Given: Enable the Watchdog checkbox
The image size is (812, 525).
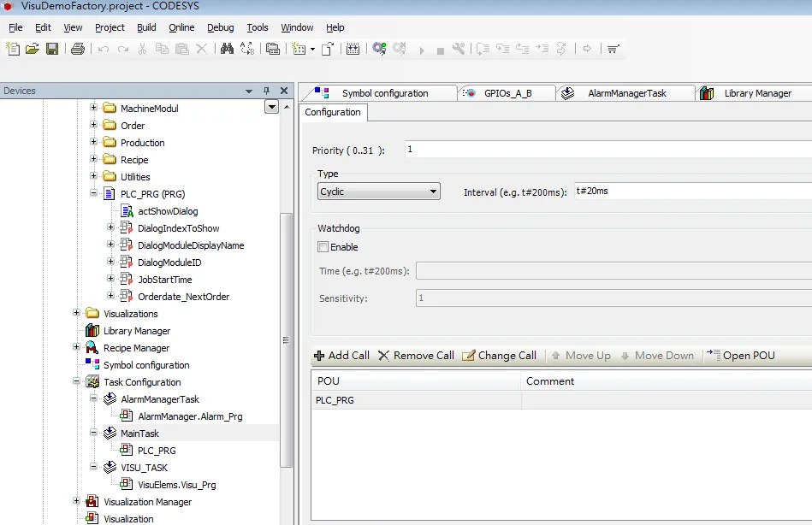Looking at the screenshot, I should [323, 247].
